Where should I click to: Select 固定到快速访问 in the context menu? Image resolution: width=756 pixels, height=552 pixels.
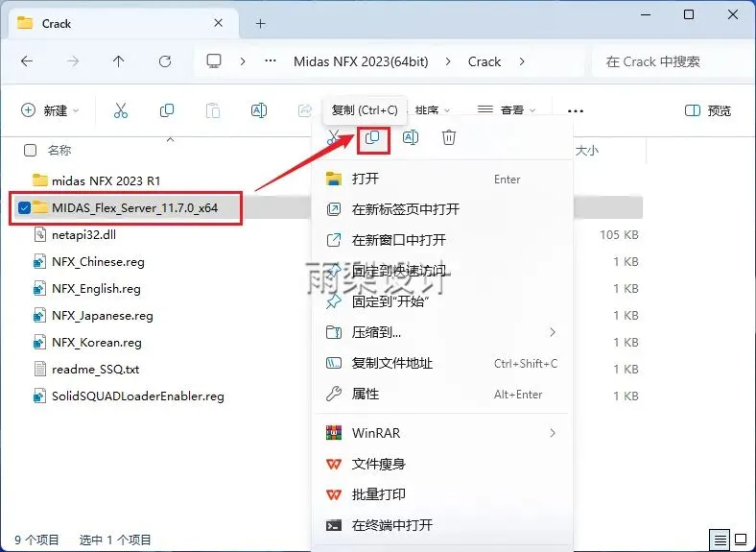coord(442,271)
